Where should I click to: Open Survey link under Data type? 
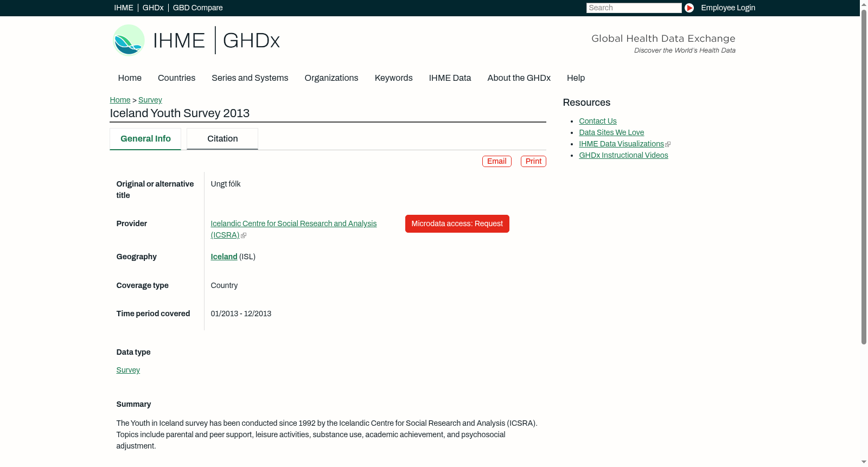(128, 370)
